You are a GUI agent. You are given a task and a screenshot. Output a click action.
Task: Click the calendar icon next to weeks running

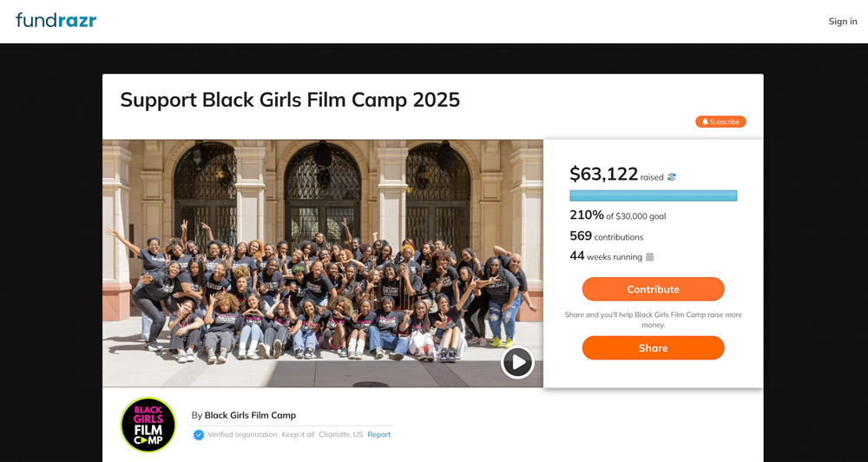click(650, 257)
